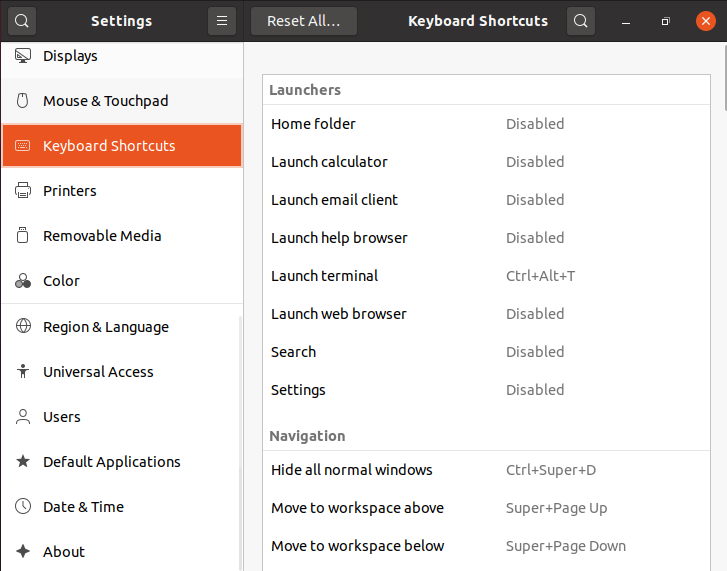Screen dimensions: 727x571
Task: Edit the Launch terminal shortcut row
Action: pyautogui.click(x=486, y=276)
